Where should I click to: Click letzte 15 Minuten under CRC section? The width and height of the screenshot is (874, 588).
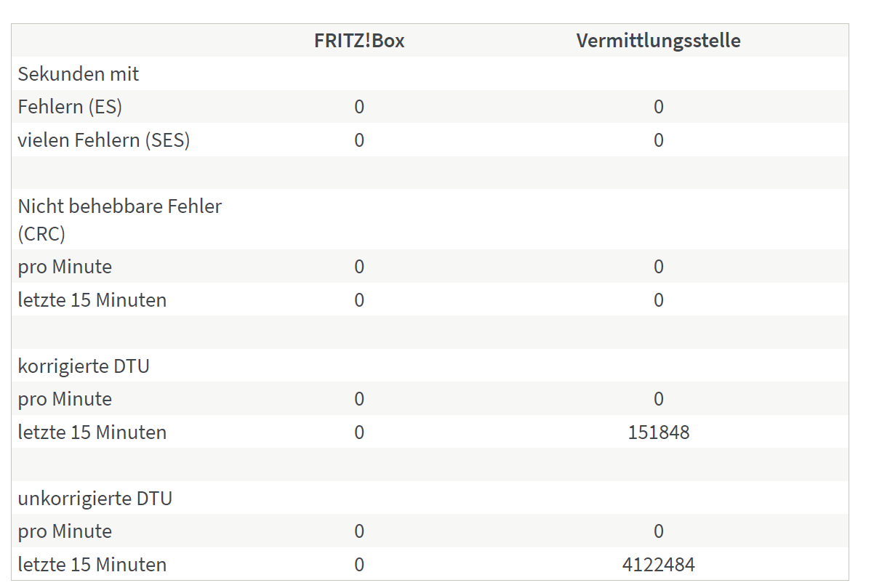click(x=92, y=300)
